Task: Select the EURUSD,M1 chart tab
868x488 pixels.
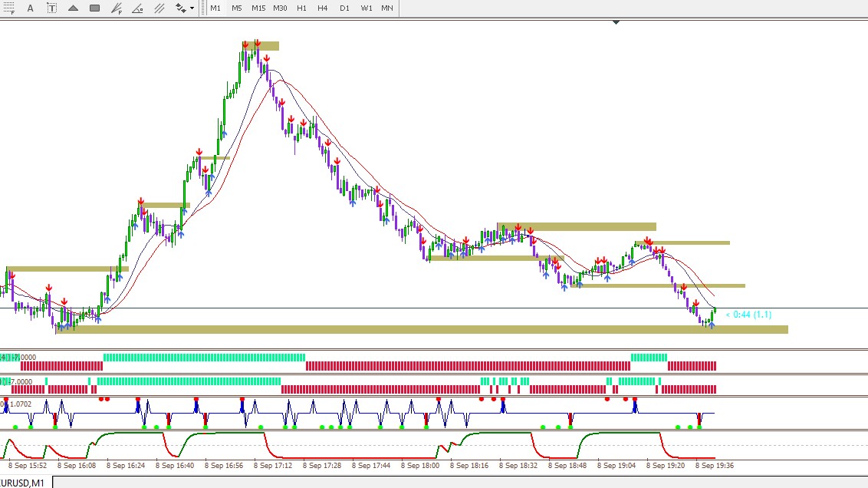Action: pos(23,483)
